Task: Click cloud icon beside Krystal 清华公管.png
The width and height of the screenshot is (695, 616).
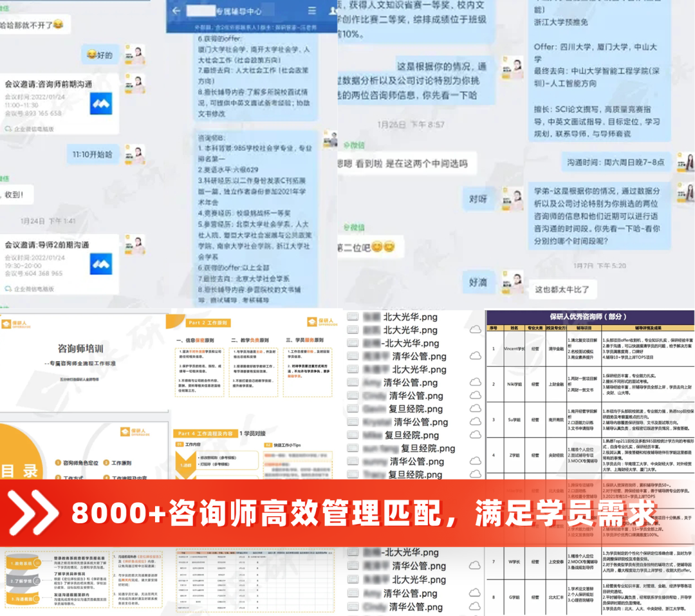Action: click(475, 422)
